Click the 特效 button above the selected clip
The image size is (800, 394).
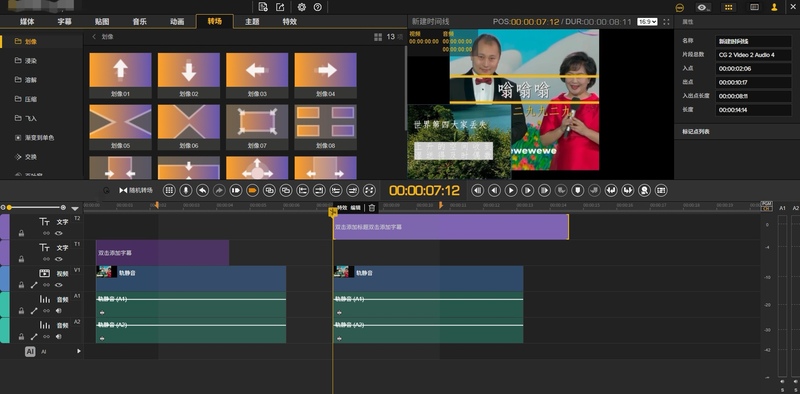tap(342, 208)
